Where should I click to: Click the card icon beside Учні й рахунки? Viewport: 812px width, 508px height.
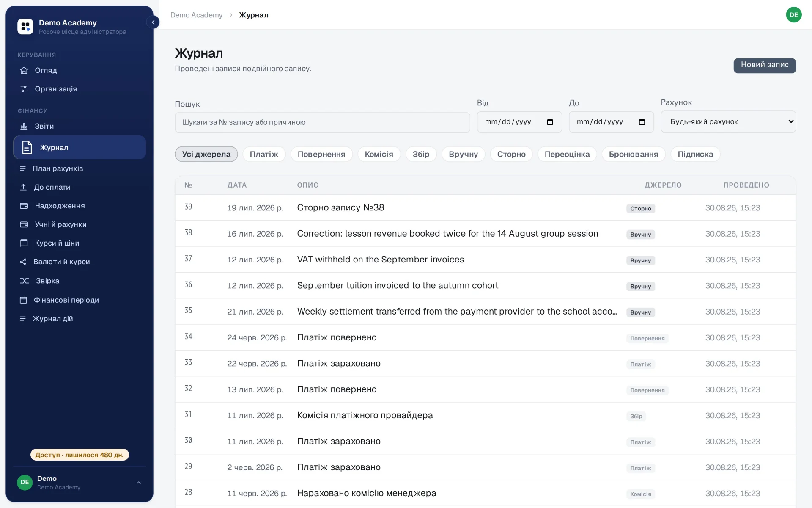[24, 224]
